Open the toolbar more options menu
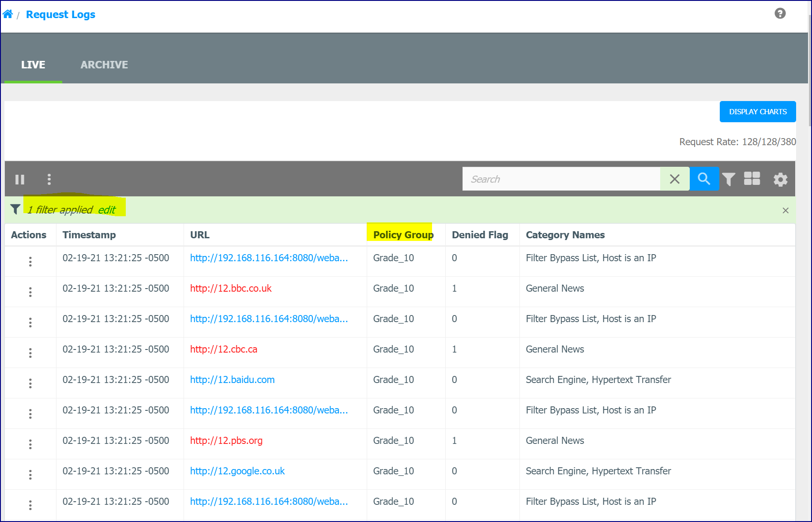 49,179
